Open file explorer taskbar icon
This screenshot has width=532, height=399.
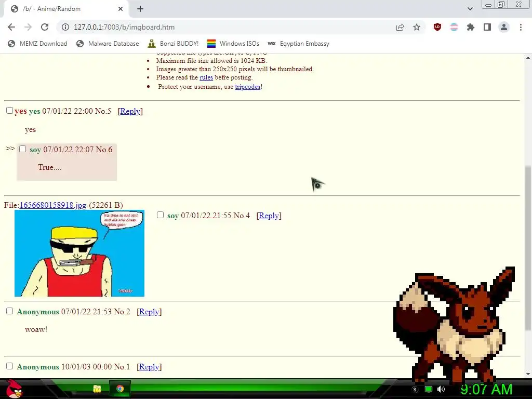click(x=97, y=389)
